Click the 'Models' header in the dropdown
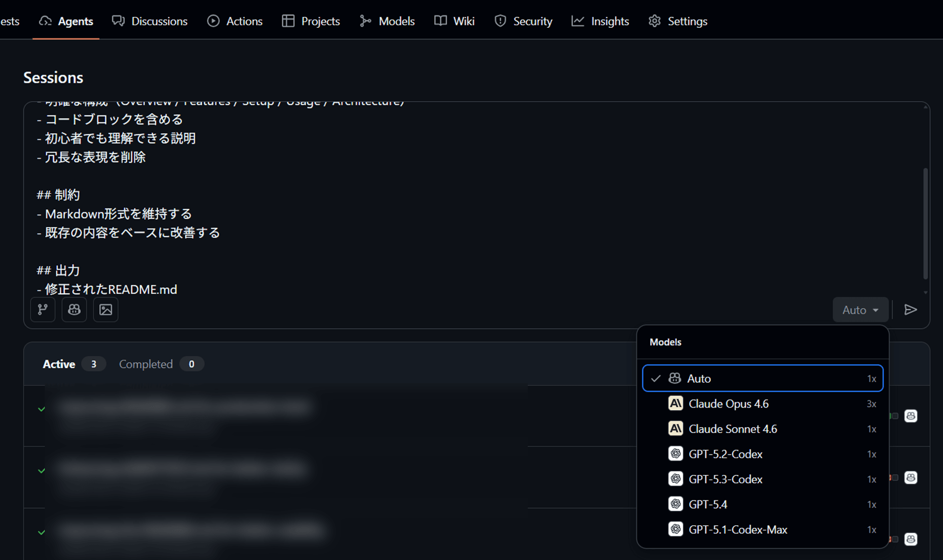943x560 pixels. pyautogui.click(x=666, y=342)
